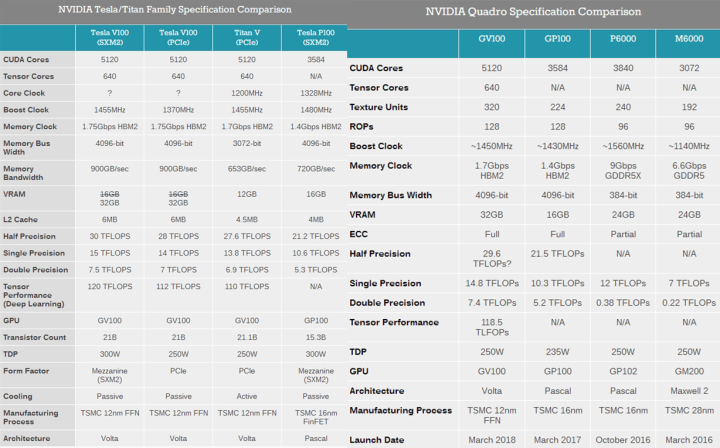Click the '118.5 TLFOPs' tensor performance cell
This screenshot has width=720, height=448.
tap(492, 327)
